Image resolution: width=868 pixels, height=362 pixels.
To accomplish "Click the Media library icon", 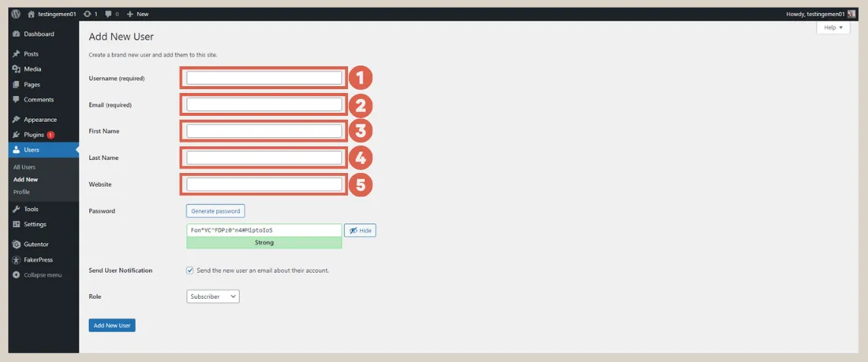I will [16, 69].
